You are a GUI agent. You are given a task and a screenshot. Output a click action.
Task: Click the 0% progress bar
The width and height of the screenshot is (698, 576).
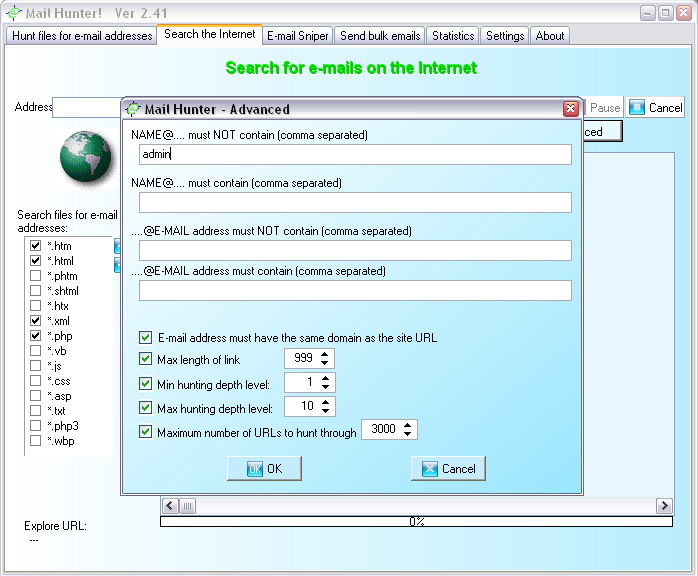pos(416,521)
